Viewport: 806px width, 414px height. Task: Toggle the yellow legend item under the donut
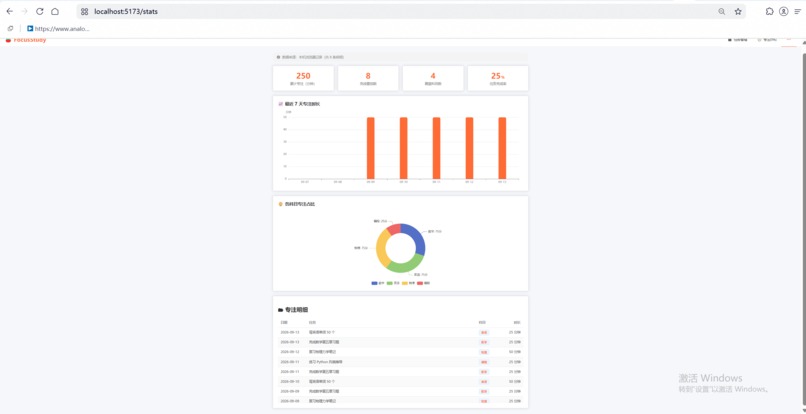click(408, 283)
